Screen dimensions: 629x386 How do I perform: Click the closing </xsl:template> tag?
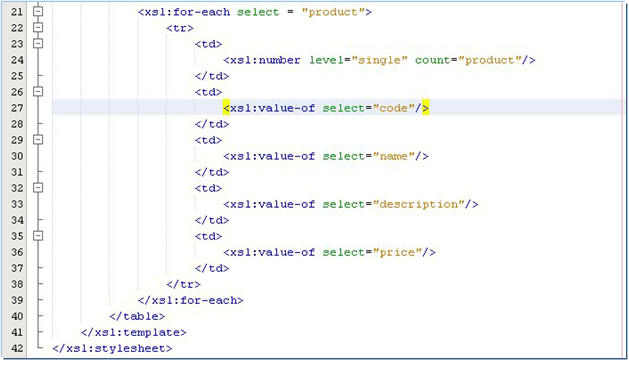tap(134, 333)
